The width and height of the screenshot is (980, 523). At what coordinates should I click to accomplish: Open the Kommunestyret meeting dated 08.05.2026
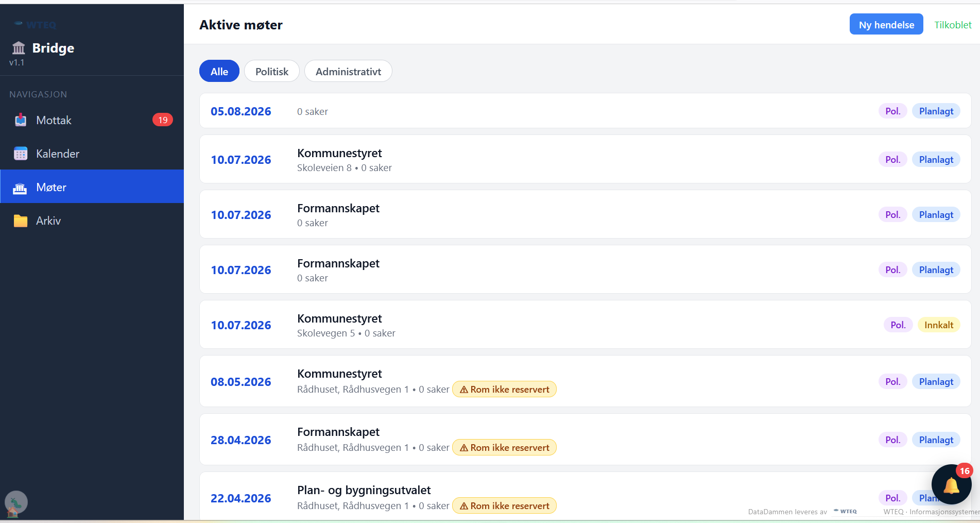click(x=585, y=381)
